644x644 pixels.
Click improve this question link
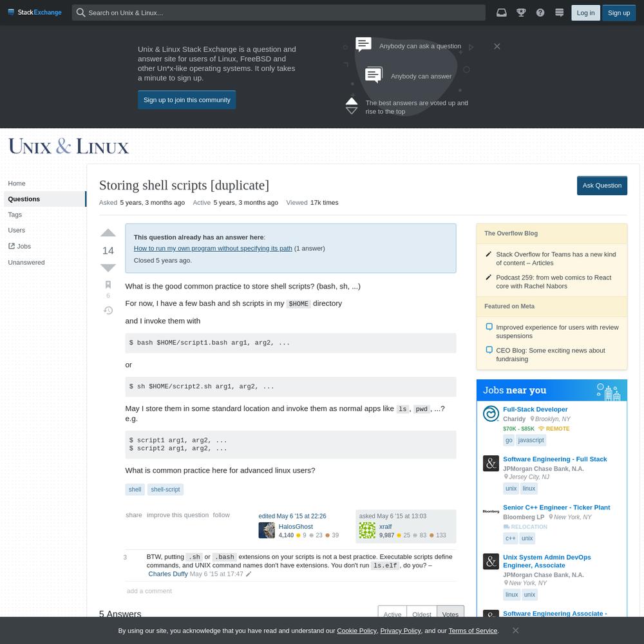click(x=178, y=515)
